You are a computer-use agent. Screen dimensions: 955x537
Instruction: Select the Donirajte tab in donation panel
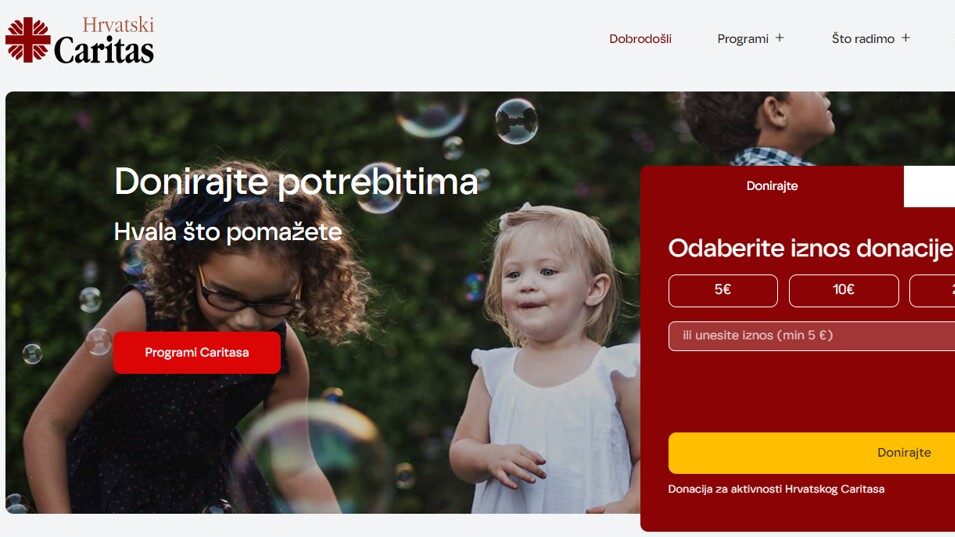pos(772,186)
